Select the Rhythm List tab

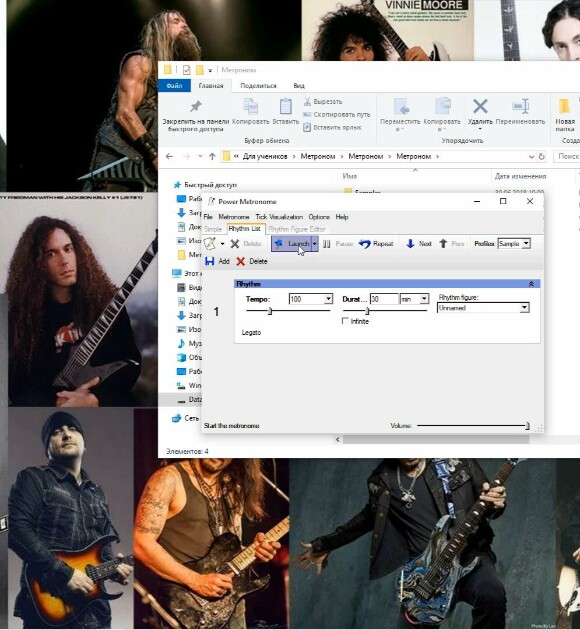coord(245,229)
